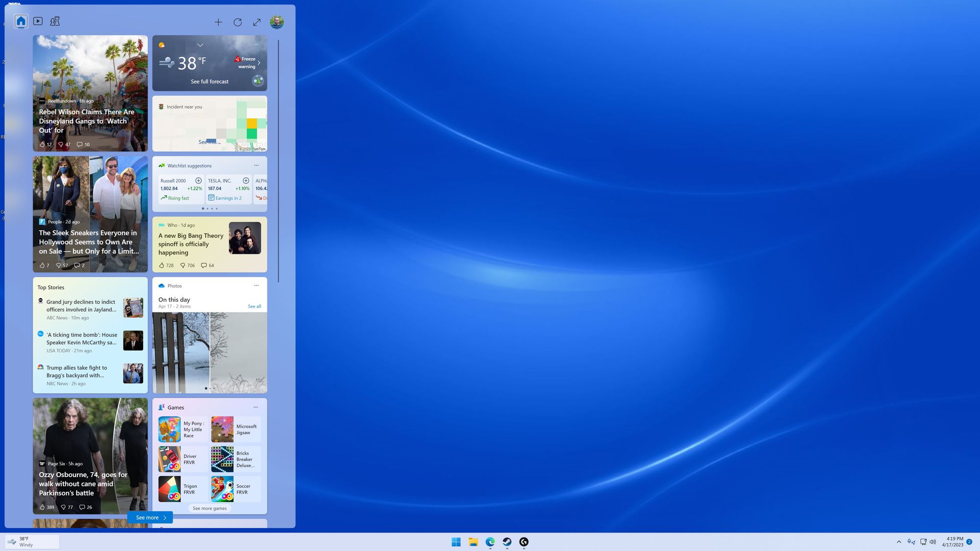Like the Big Bang Theory story
Viewport: 980px width, 551px height.
[x=162, y=265]
